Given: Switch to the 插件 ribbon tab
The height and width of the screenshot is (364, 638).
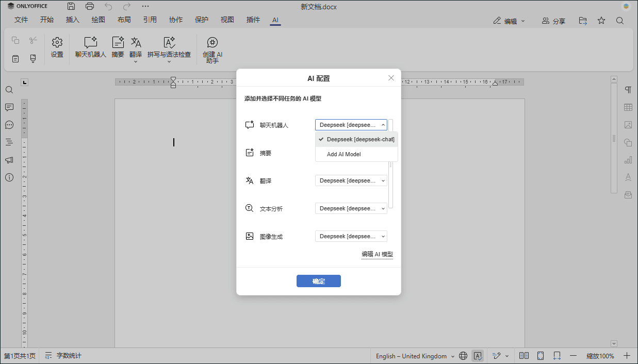Looking at the screenshot, I should coord(253,20).
